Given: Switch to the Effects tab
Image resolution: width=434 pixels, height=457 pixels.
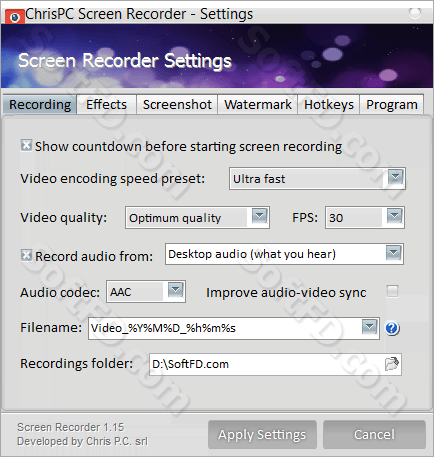Looking at the screenshot, I should 106,105.
